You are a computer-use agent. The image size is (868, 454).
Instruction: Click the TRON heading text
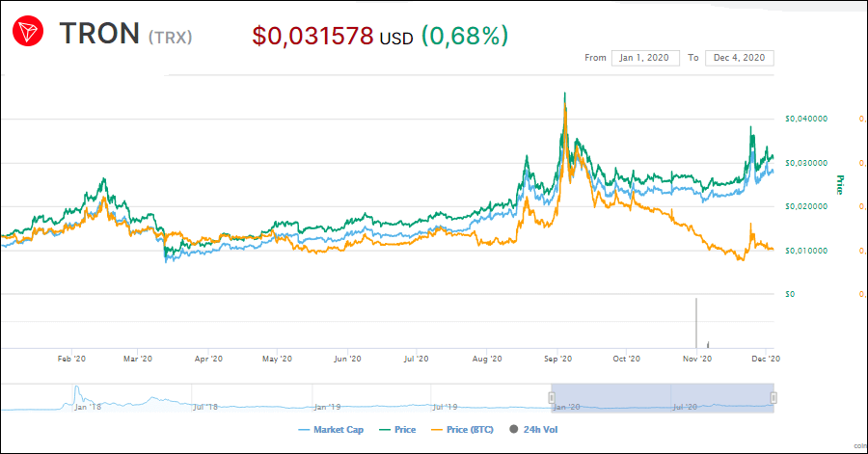tap(100, 34)
